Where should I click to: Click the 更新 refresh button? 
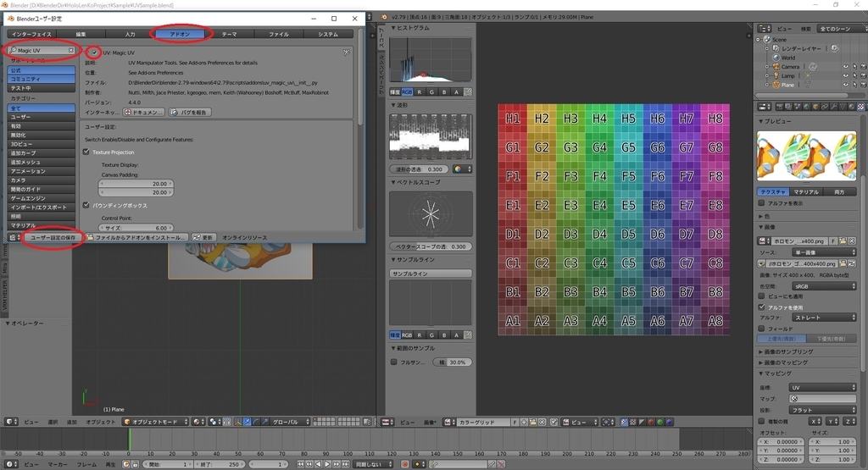203,237
